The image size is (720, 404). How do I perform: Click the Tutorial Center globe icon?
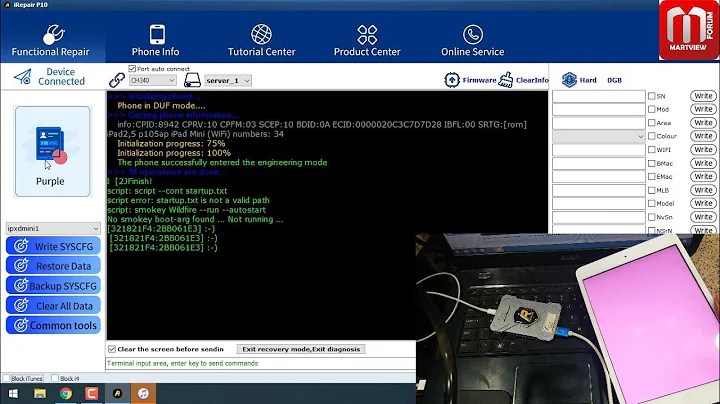pos(261,34)
